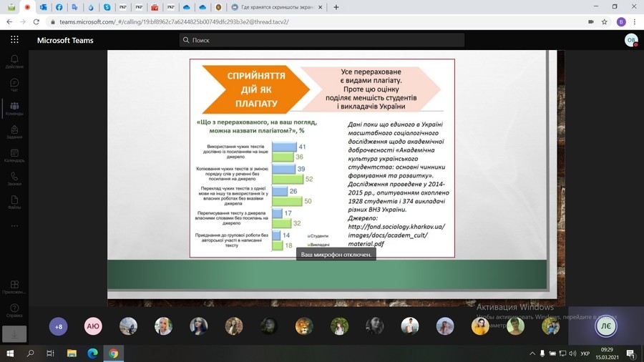Image resolution: width=644 pixels, height=362 pixels.
Task: Open the Chrome profile B avatar
Action: tap(621, 21)
